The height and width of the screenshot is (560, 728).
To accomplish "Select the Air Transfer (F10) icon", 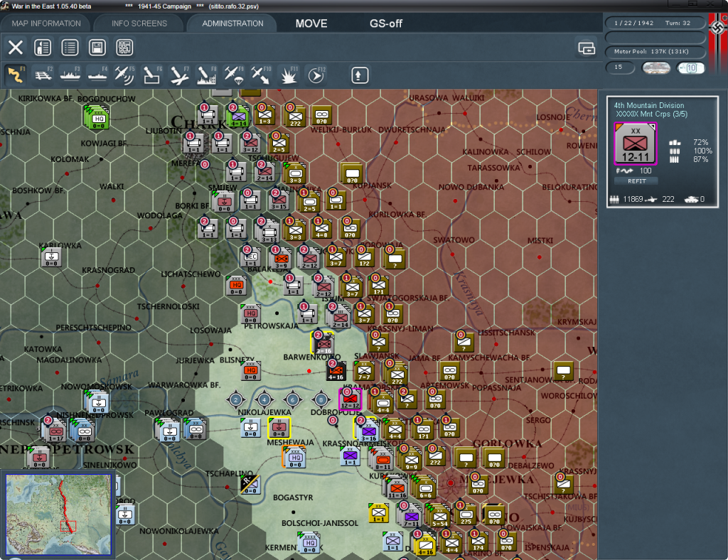I will (x=261, y=75).
